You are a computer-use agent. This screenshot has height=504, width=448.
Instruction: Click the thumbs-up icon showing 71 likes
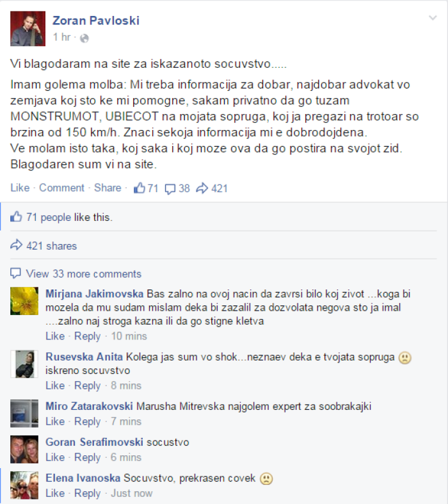[x=140, y=188]
